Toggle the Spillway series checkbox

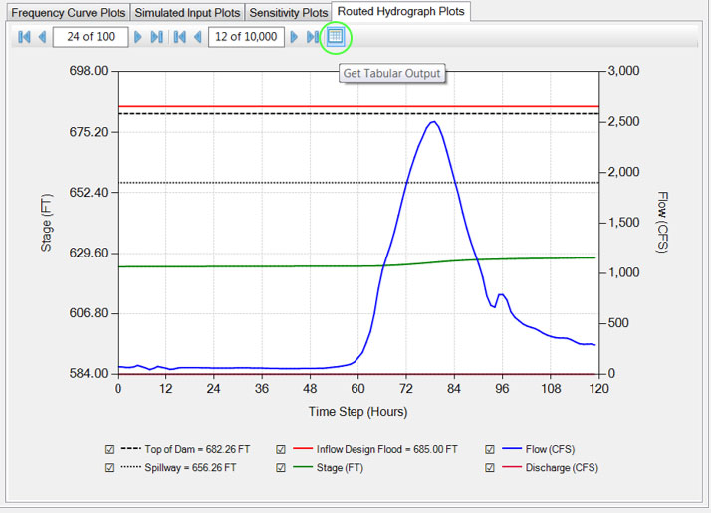pyautogui.click(x=109, y=467)
